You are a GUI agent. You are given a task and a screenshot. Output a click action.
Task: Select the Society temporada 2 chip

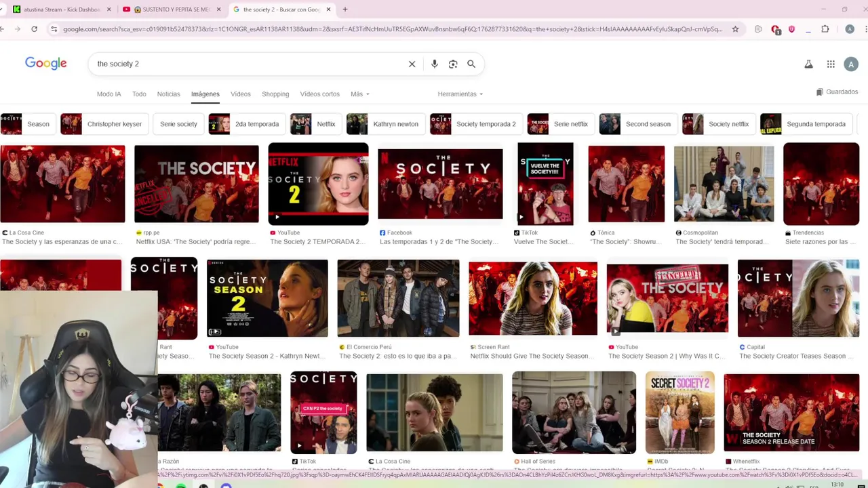(x=477, y=124)
